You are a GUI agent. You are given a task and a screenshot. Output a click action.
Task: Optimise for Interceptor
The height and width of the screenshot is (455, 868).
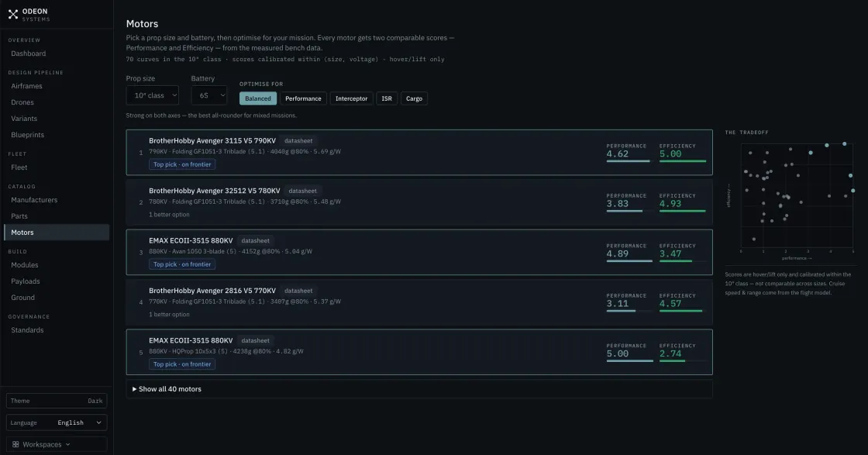point(351,98)
